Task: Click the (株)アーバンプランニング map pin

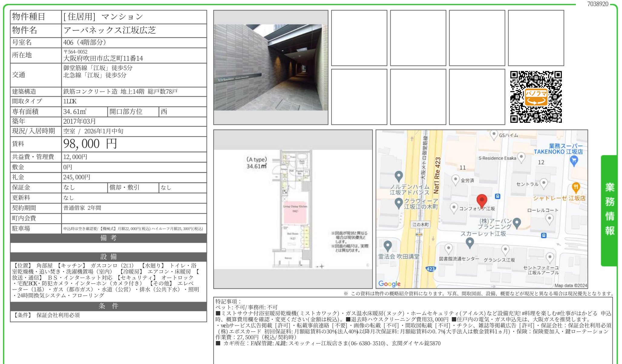Action: 517,223
